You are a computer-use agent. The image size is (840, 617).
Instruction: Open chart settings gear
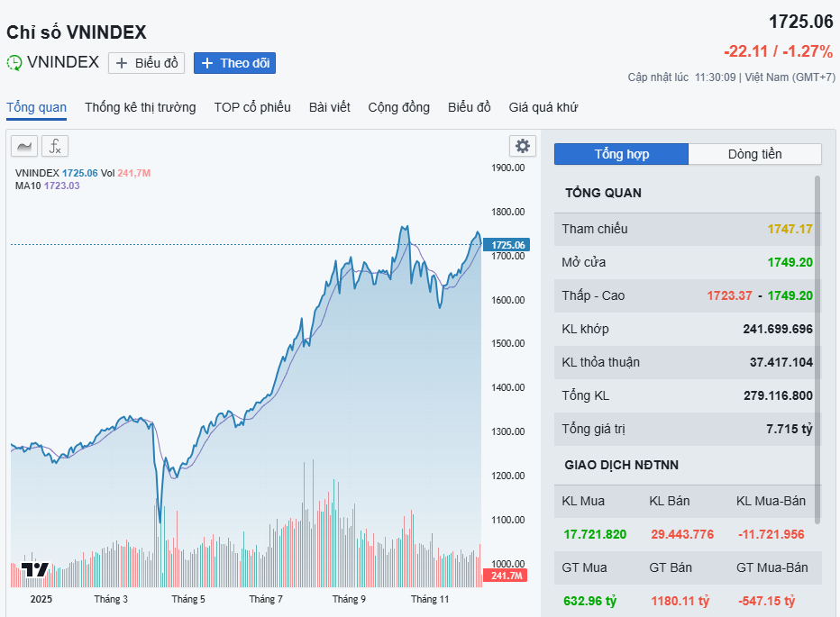coord(522,146)
